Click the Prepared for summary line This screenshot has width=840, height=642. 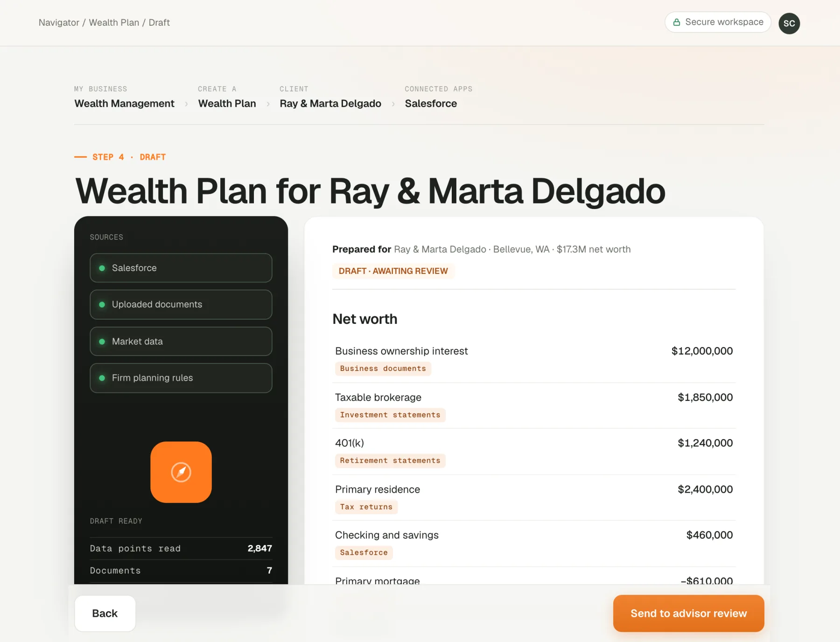(x=481, y=249)
